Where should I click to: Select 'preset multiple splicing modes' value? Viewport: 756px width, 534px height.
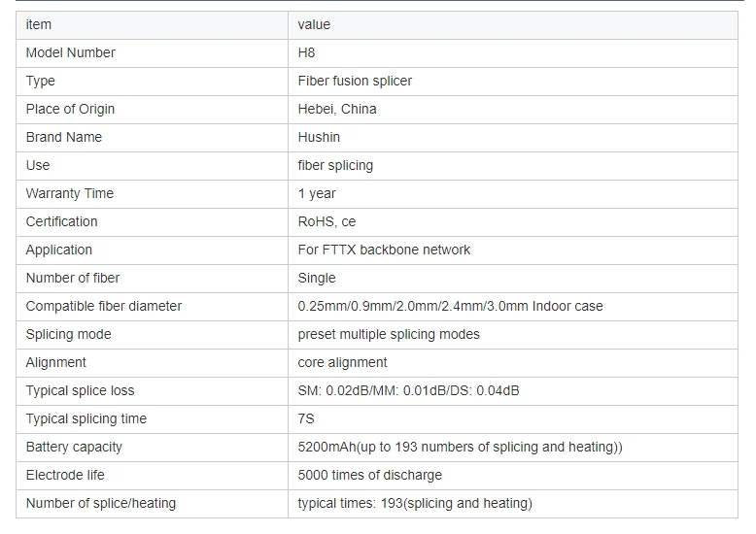tap(389, 334)
